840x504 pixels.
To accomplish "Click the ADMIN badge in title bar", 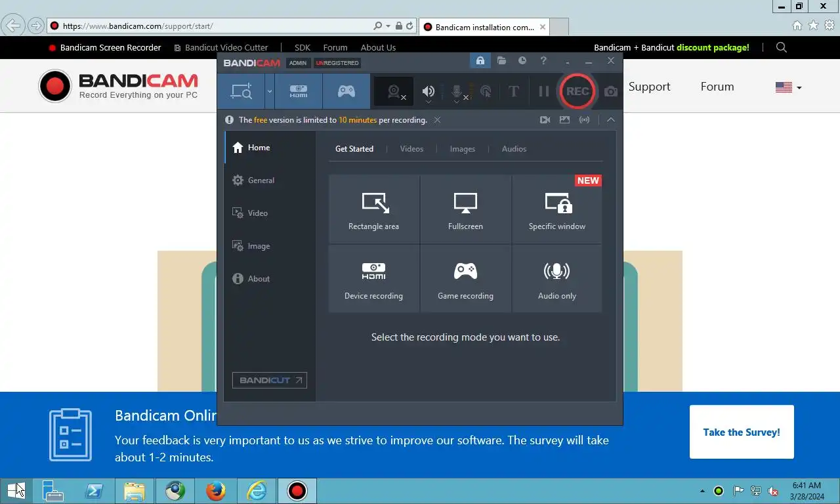I will coord(298,63).
